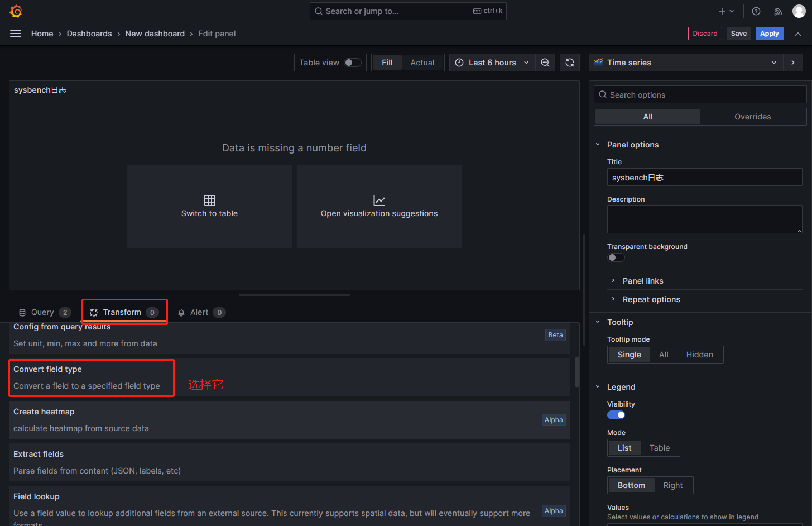812x526 pixels.
Task: Set Legend placement to Bottom
Action: point(631,485)
